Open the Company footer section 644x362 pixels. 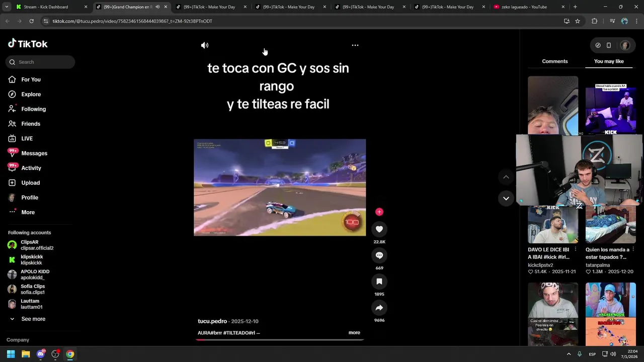(18, 340)
